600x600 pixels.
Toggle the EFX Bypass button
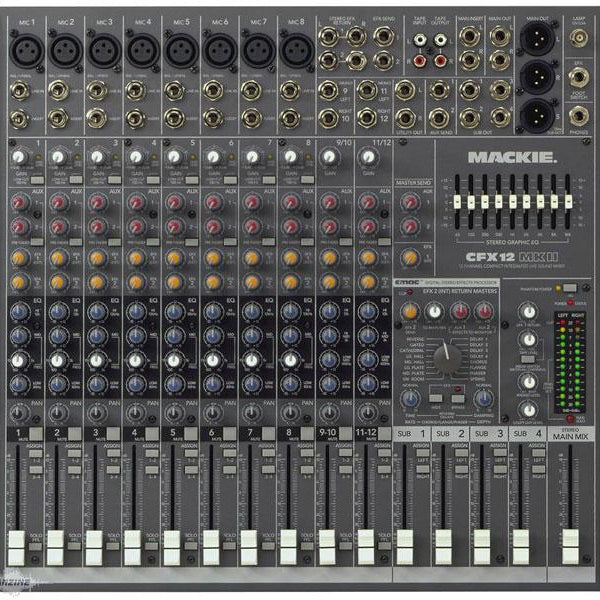tap(458, 398)
